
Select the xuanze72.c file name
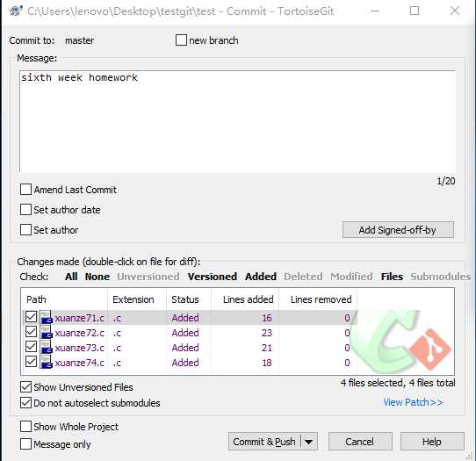(x=80, y=333)
